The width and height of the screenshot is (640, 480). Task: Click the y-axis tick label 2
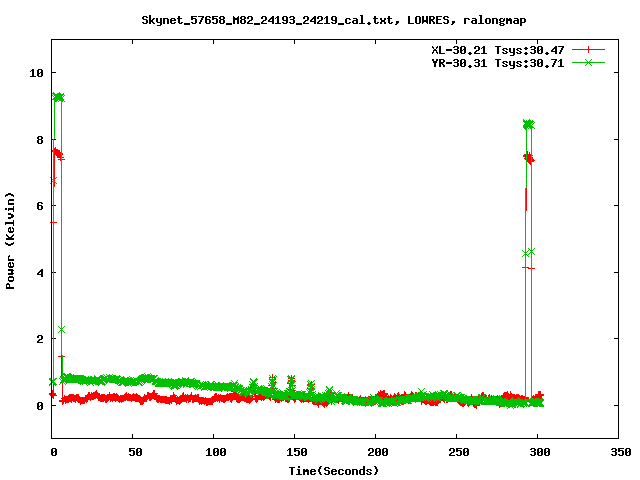(40, 339)
